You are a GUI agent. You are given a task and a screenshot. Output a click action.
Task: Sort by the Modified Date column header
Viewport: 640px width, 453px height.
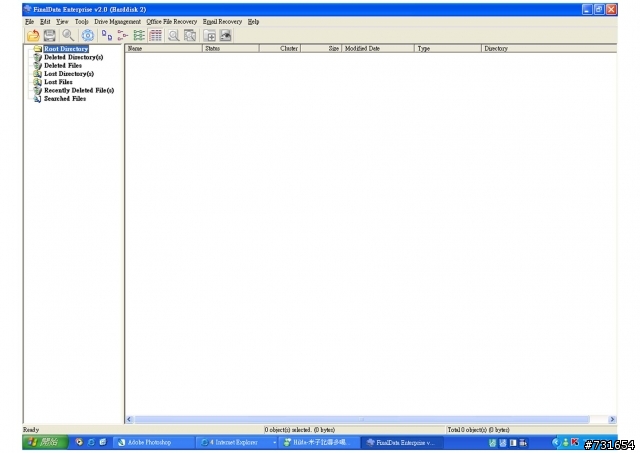coord(378,48)
